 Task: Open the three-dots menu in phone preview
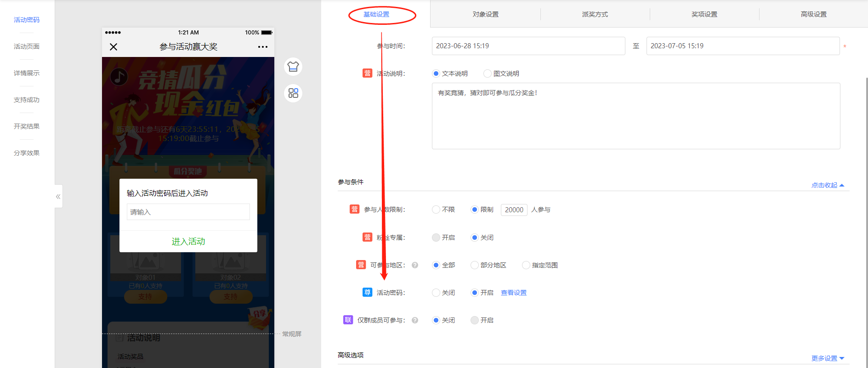click(x=263, y=47)
